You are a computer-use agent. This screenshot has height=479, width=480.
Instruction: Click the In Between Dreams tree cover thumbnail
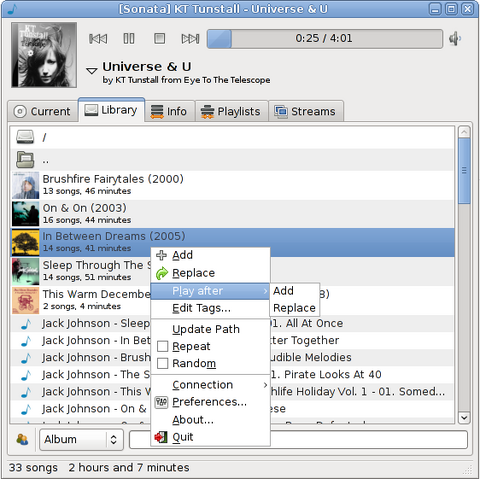[26, 243]
